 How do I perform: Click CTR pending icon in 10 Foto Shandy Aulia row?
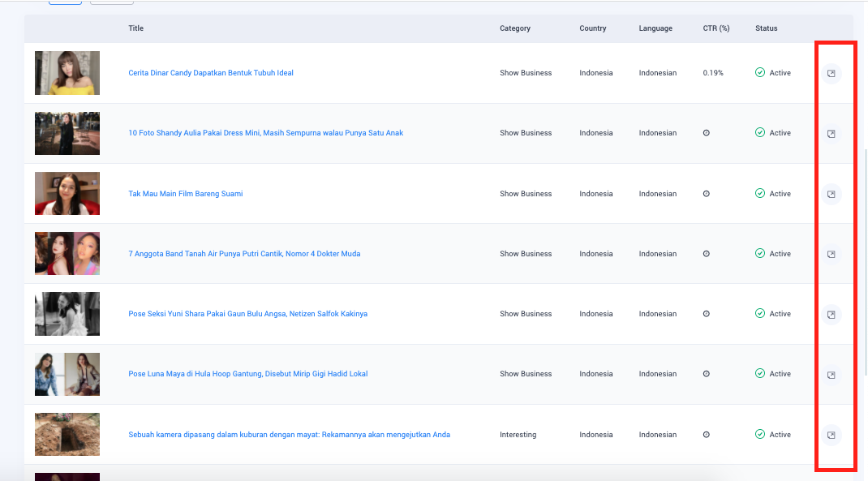click(706, 133)
